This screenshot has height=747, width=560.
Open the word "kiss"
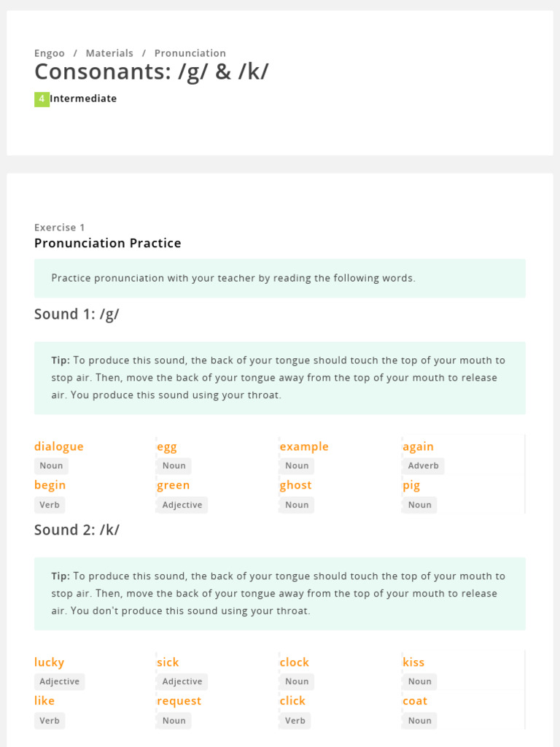coord(413,662)
